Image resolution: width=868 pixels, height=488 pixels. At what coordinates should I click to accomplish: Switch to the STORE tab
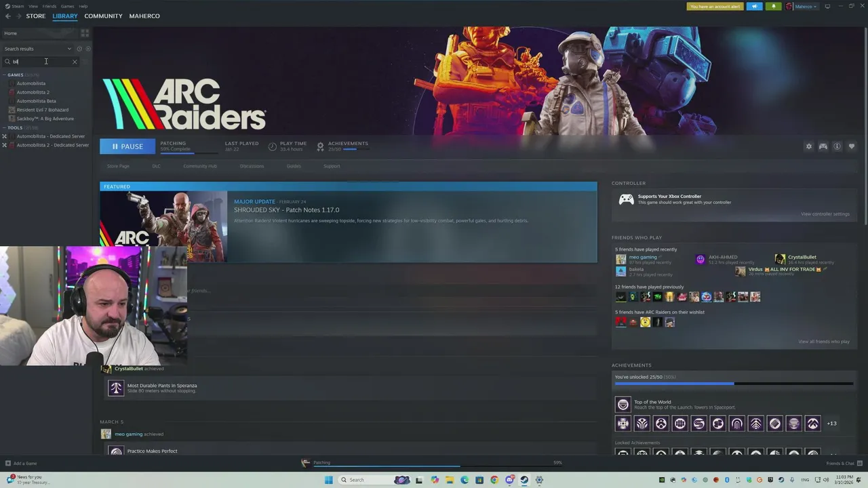[x=36, y=16]
